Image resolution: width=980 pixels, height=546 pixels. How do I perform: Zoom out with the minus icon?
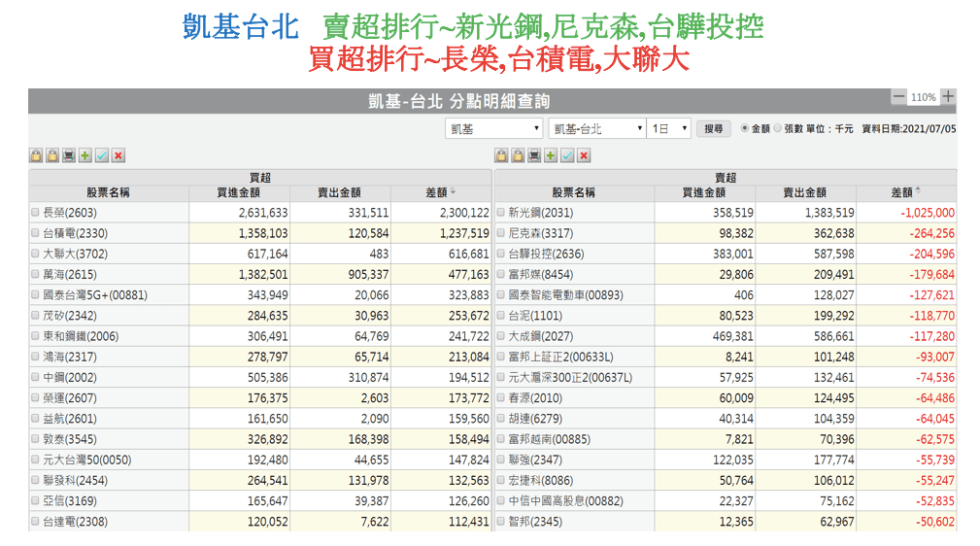(x=898, y=97)
